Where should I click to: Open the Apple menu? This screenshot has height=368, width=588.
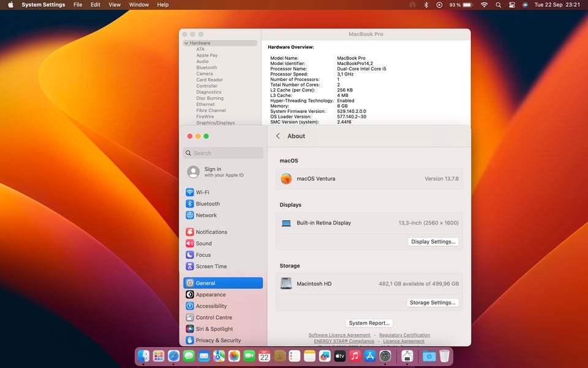[10, 5]
